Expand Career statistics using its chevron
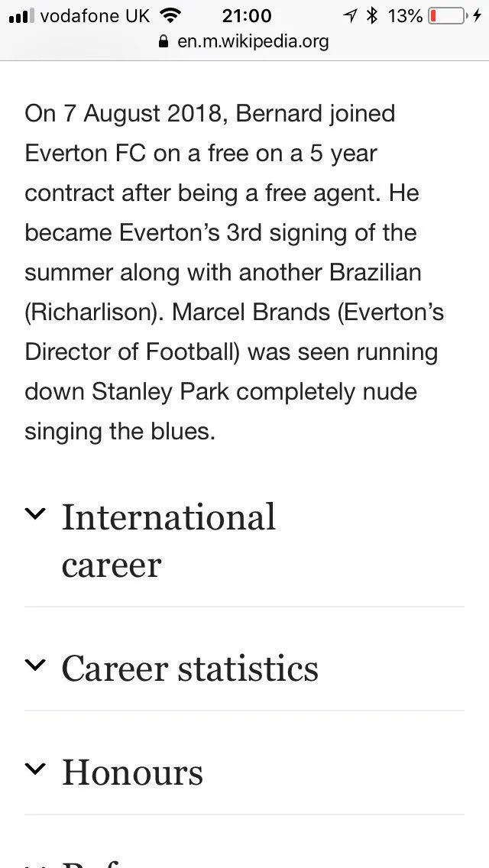Viewport: 489px width, 868px height. point(35,666)
